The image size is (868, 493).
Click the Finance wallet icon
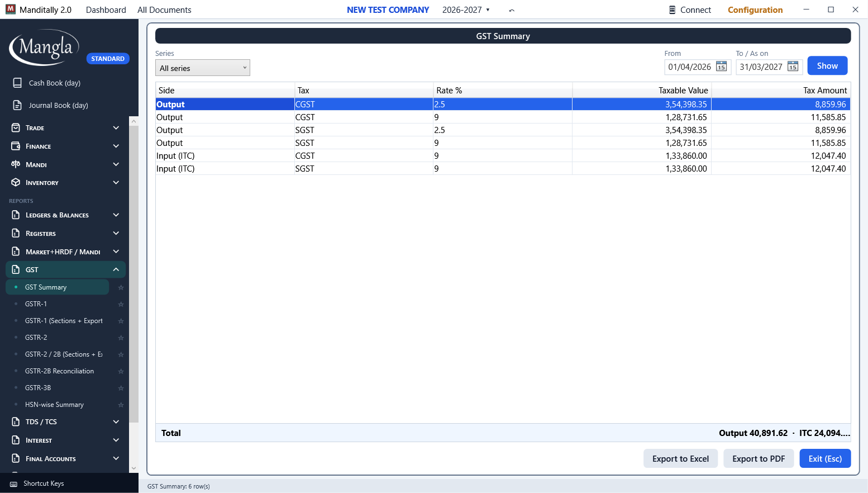[16, 146]
